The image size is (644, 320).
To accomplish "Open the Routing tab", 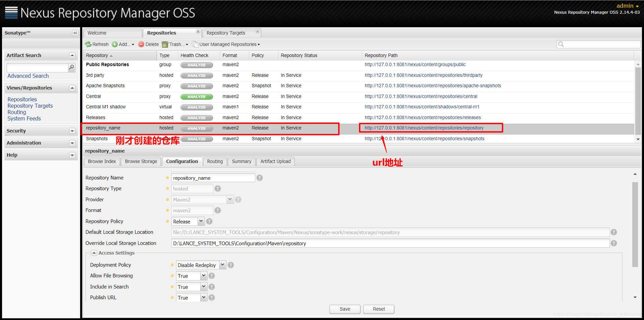I will click(x=215, y=161).
